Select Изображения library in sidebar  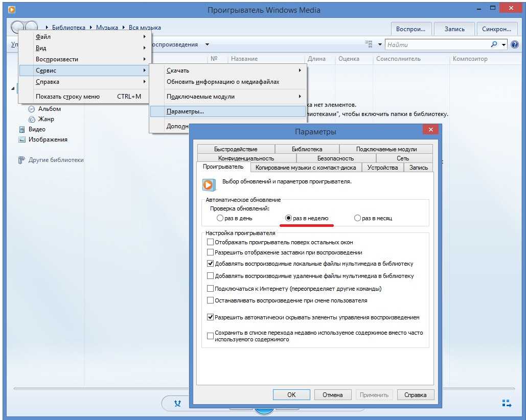point(48,139)
